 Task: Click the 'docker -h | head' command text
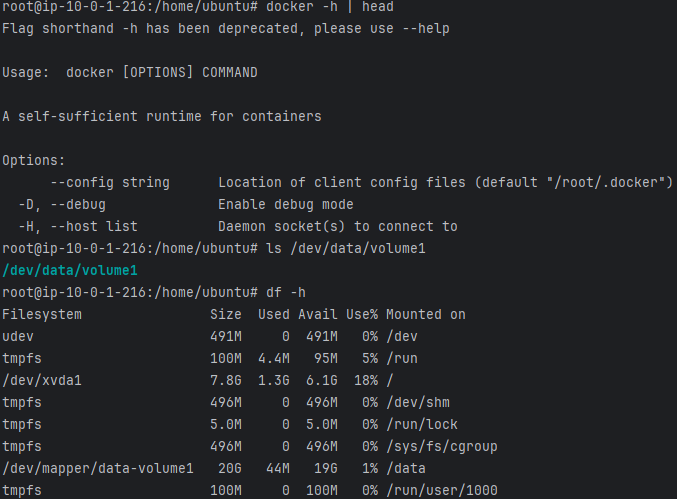click(x=330, y=6)
